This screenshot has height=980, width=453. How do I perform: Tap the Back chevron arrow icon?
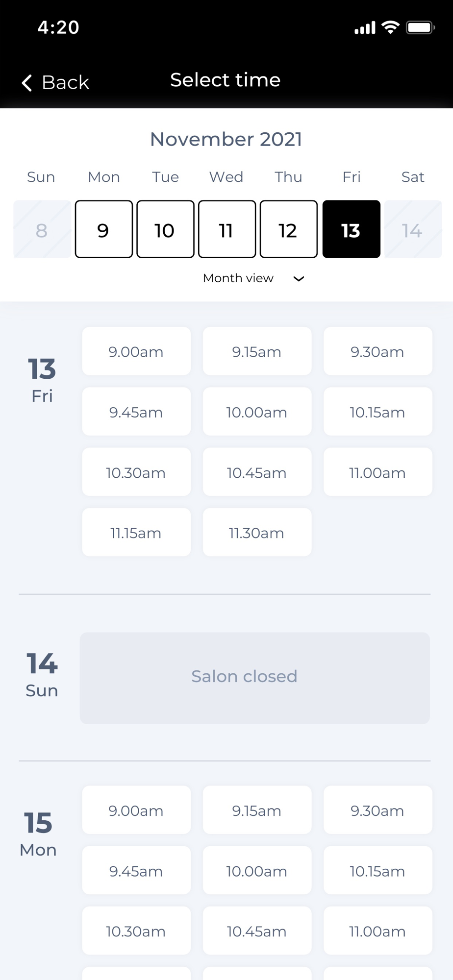tap(27, 83)
